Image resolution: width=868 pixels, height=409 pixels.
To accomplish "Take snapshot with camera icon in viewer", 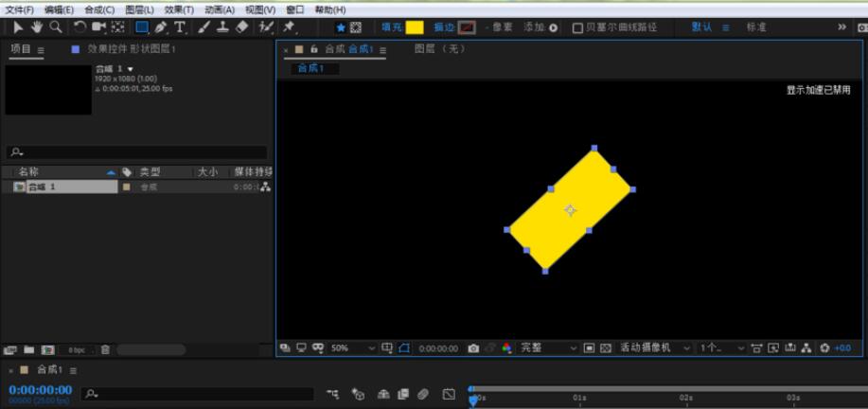I will pos(473,348).
